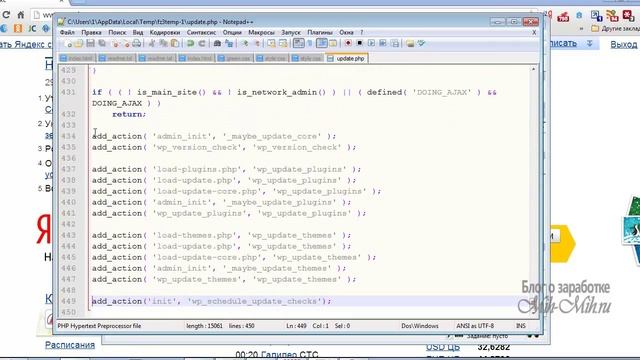Click length : 15061 status entry
Viewport: 640px width, 360px height.
[204, 326]
